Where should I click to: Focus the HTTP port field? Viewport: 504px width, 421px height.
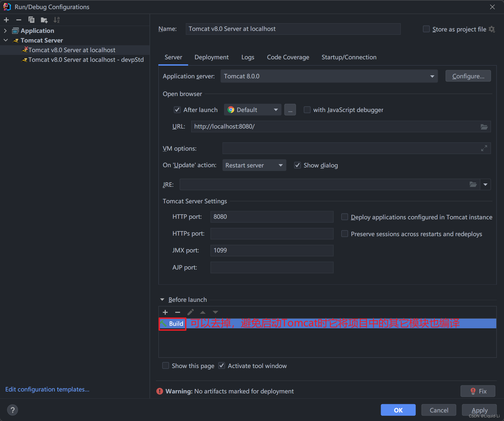coord(272,217)
